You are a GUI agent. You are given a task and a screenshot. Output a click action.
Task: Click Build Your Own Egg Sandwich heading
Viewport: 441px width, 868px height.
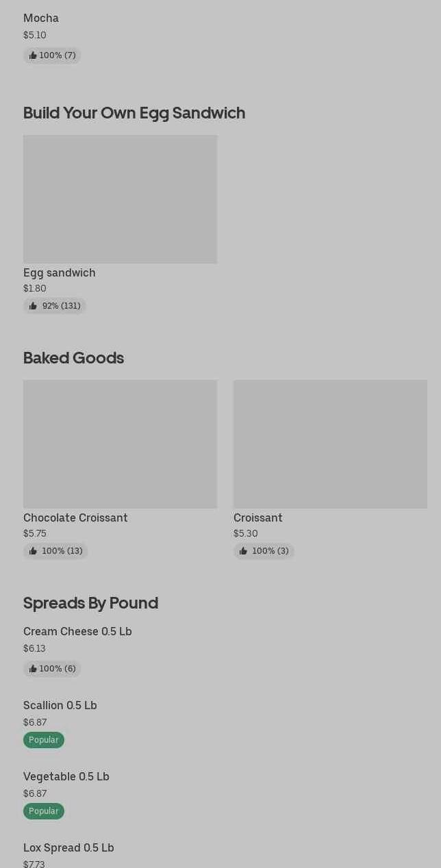134,113
